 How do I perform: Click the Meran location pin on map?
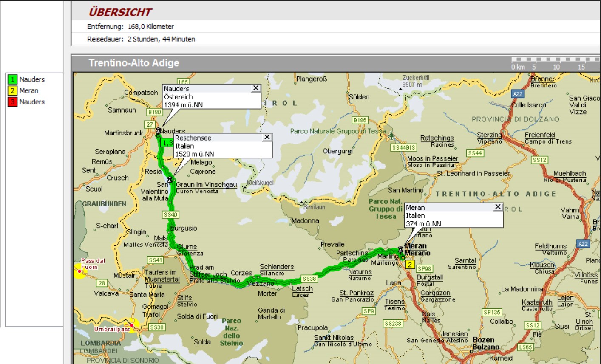[400, 249]
